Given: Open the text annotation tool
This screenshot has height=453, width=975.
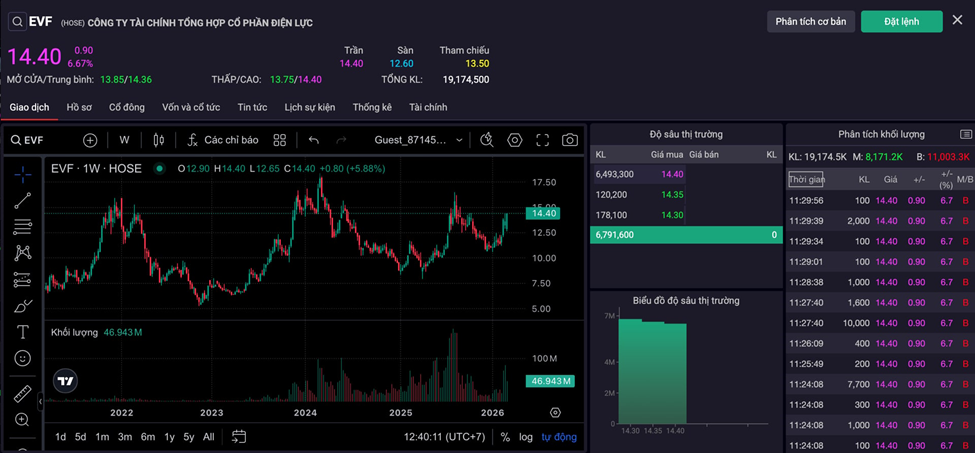Looking at the screenshot, I should point(22,331).
